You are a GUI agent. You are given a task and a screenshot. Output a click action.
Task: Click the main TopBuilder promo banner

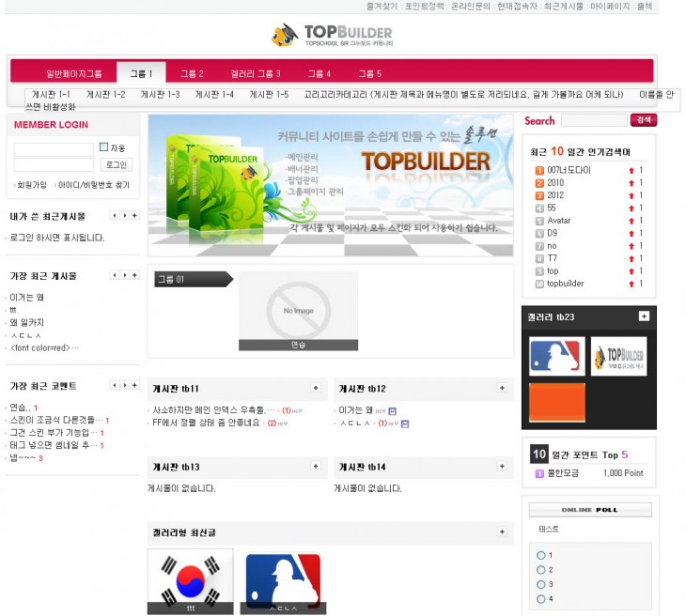(x=330, y=185)
